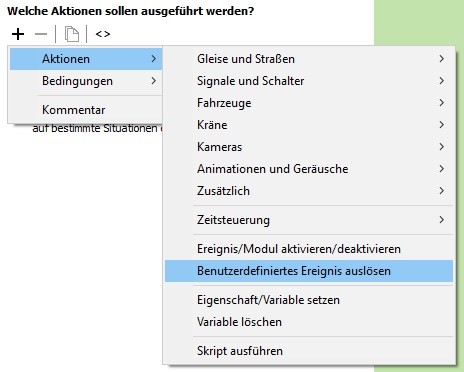
Task: Select the Kommentar menu item
Action: point(86,110)
